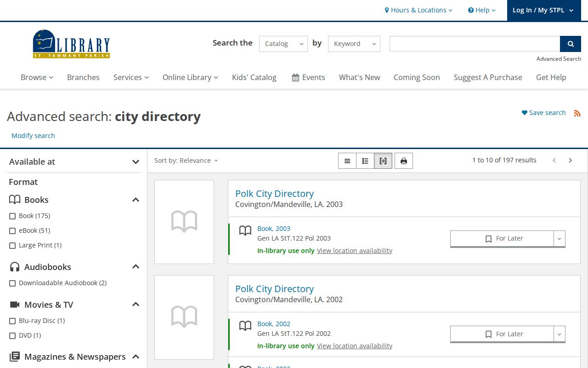Open Polk City Directory 2003 title link
The height and width of the screenshot is (368, 588).
274,194
